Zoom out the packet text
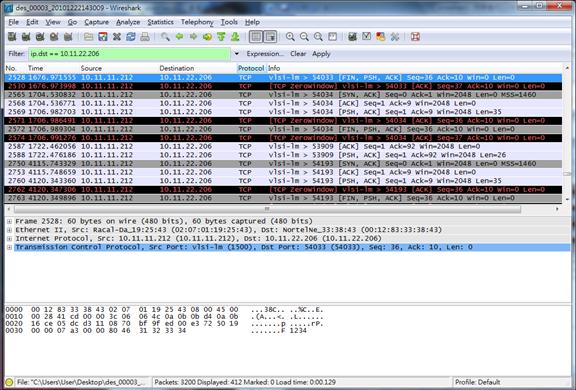The height and width of the screenshot is (390, 576). coord(304,37)
